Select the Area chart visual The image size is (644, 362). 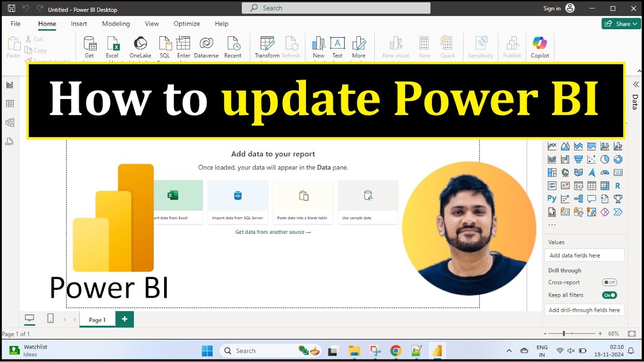[x=565, y=146]
